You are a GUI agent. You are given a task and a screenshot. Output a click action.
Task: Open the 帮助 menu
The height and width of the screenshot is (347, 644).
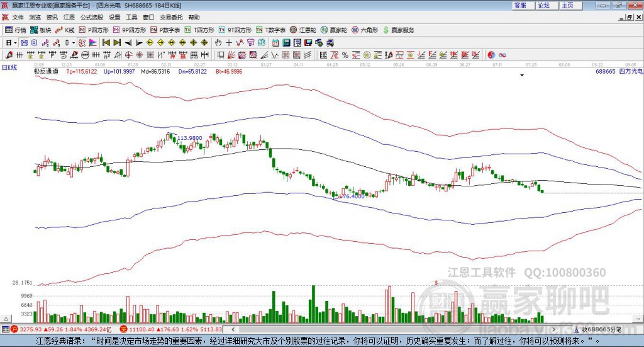(194, 17)
